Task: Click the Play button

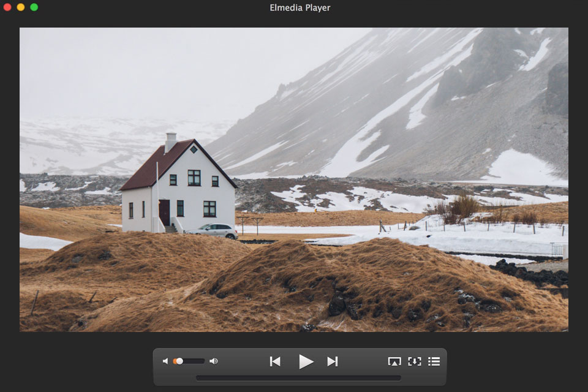Action: click(x=306, y=361)
